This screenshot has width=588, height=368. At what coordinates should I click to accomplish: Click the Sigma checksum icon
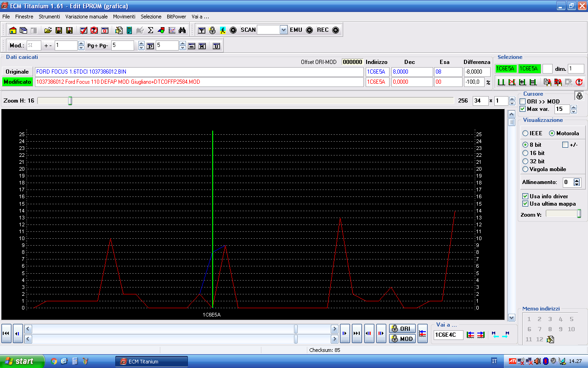(x=150, y=30)
